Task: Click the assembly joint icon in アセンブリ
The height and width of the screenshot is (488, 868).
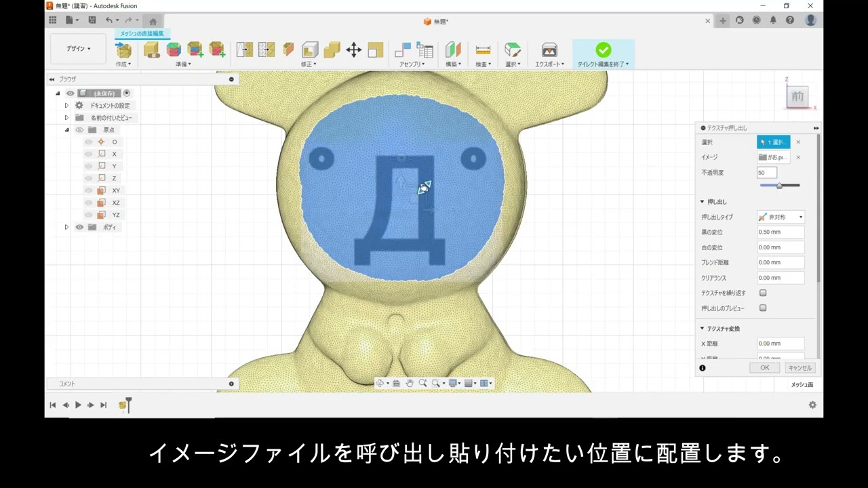Action: 403,49
